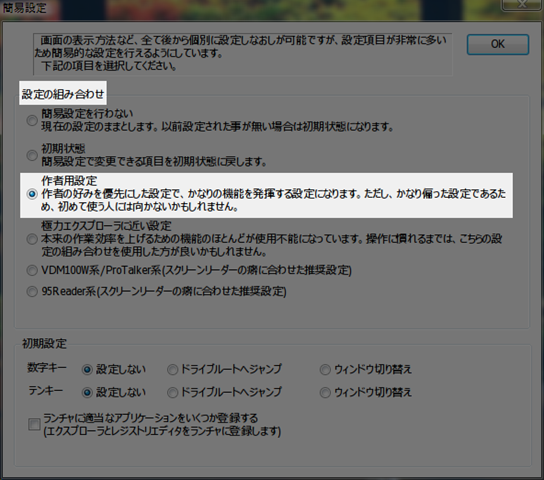The height and width of the screenshot is (480, 544).
Task: Click the description 作者の好みを優先にした設定で
Action: pyautogui.click(x=273, y=200)
